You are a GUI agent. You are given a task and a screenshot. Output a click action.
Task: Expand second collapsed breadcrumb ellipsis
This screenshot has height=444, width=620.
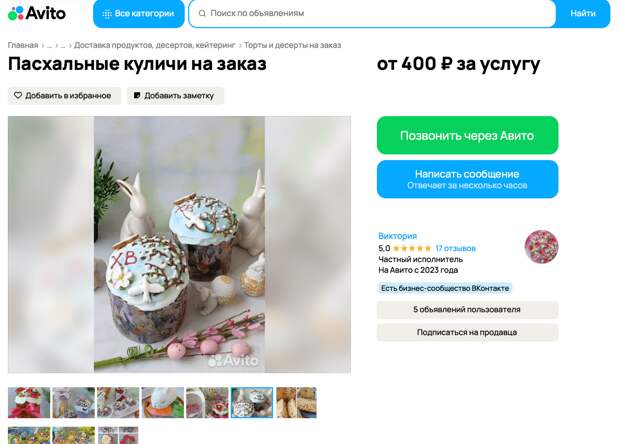pos(62,45)
